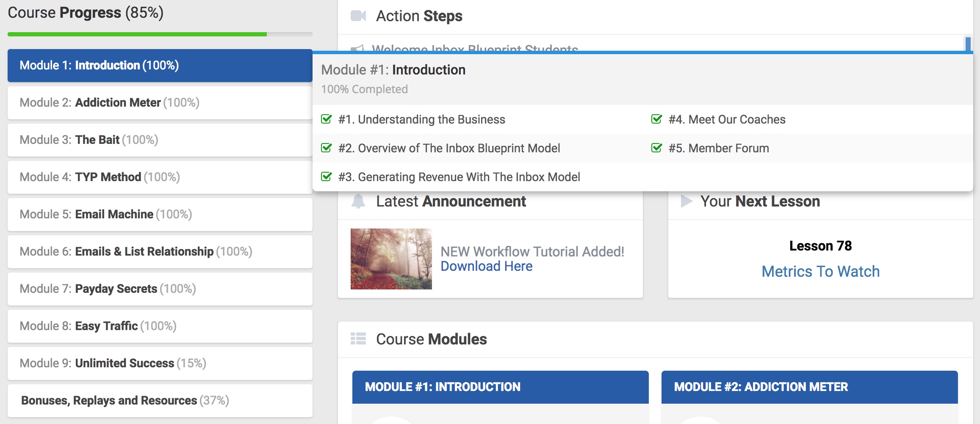Open Module 8: Easy Traffic
Screen dimensions: 980x424
click(x=160, y=326)
